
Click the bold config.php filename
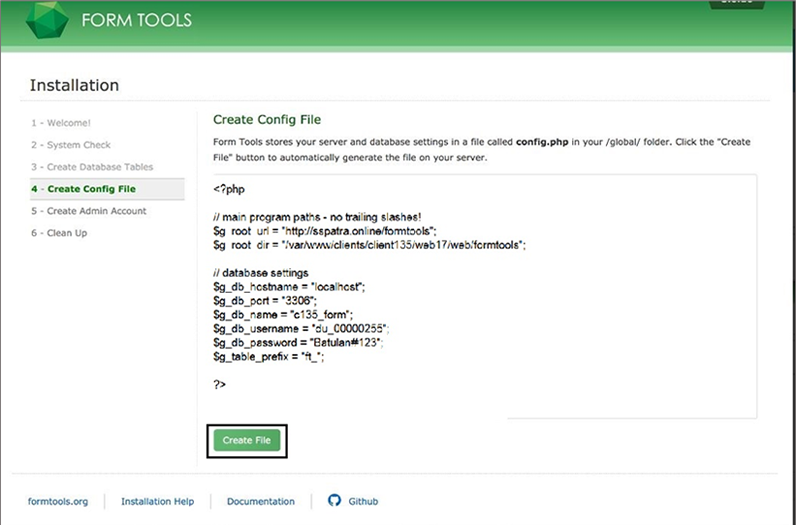[x=542, y=142]
